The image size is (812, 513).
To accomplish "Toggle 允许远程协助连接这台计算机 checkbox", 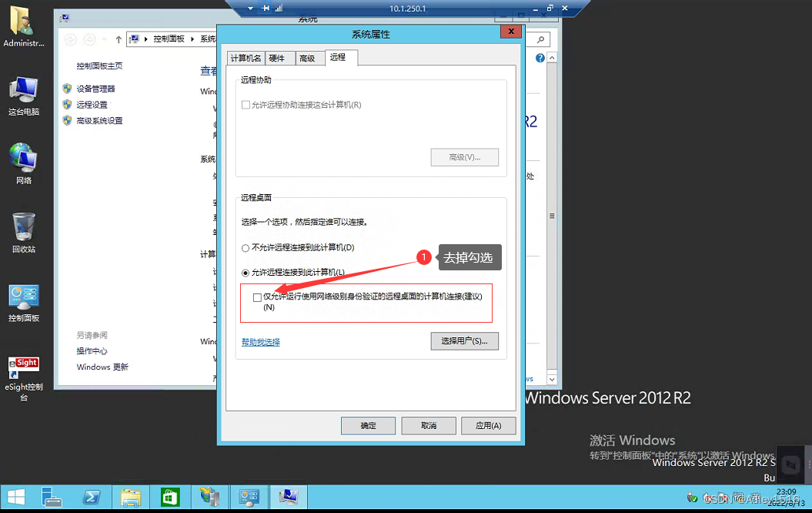I will tap(246, 105).
